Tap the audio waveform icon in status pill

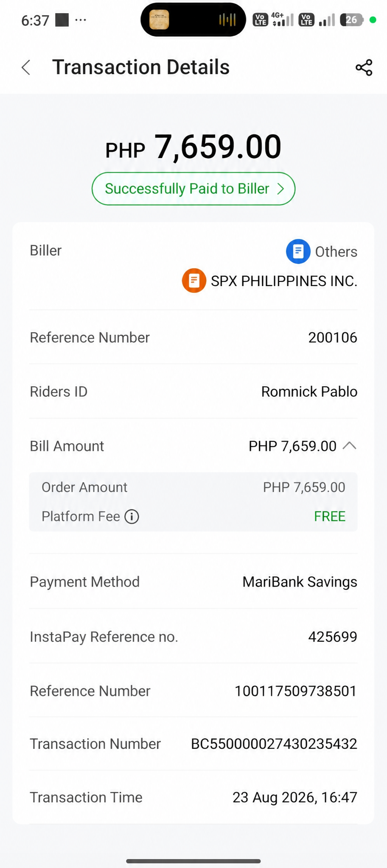coord(227,20)
